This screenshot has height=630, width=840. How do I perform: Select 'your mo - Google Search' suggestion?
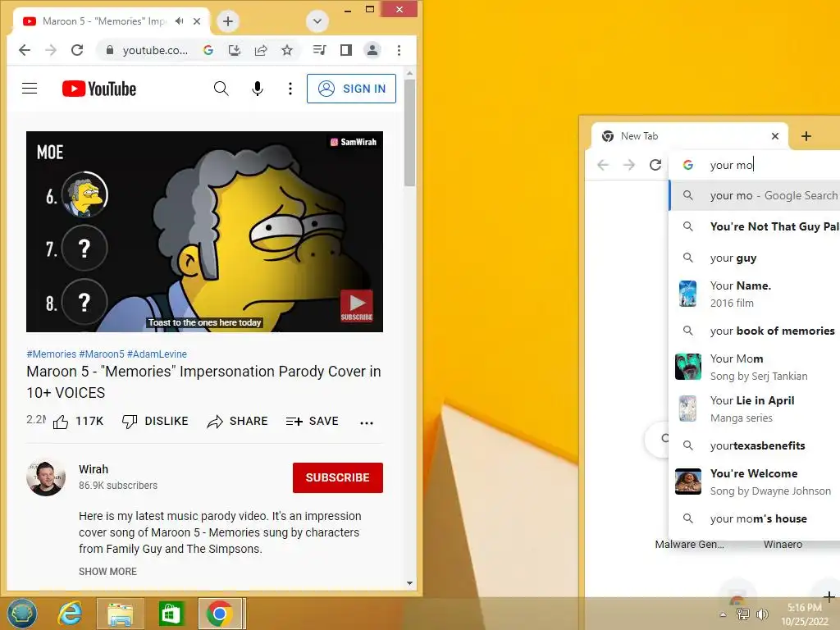[755, 195]
